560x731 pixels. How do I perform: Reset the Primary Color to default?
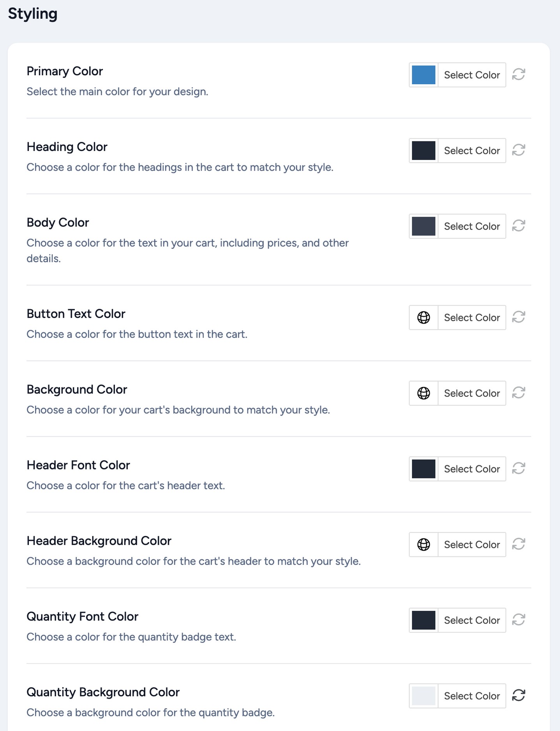[519, 74]
